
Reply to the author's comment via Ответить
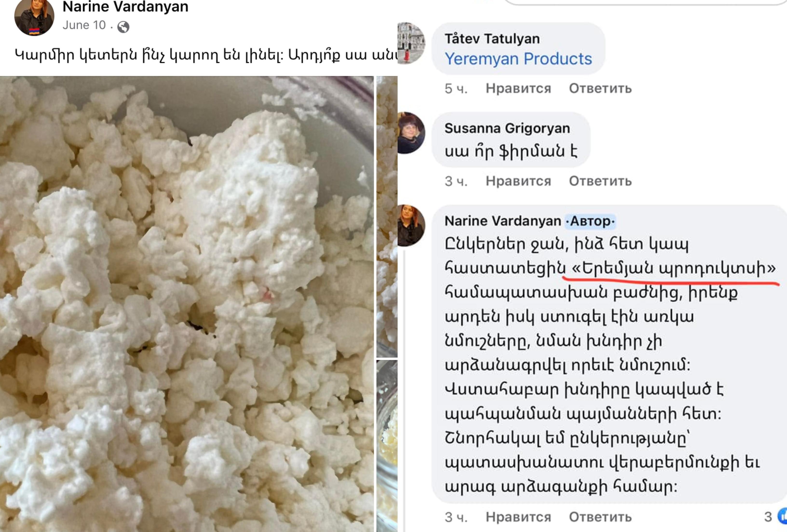pyautogui.click(x=600, y=517)
